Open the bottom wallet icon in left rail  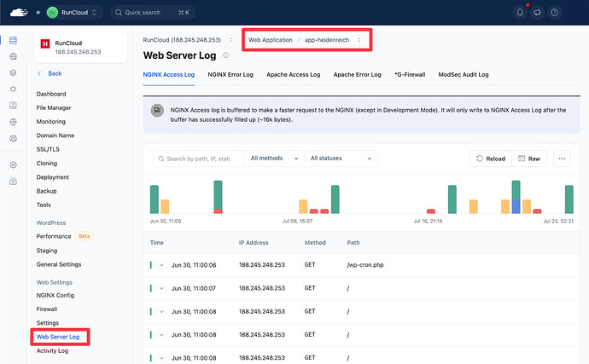pyautogui.click(x=13, y=182)
